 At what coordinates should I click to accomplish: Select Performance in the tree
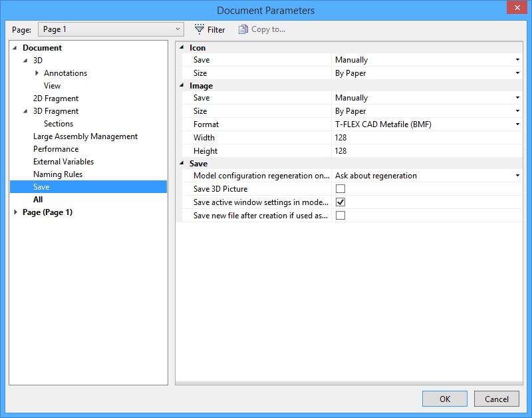(56, 149)
